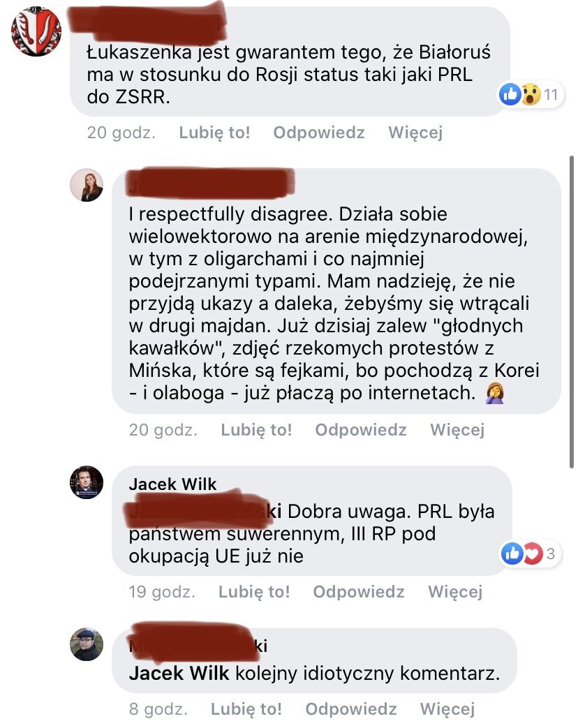Open the 'Jacek Wilk' author name link
This screenshot has height=728, width=578.
tap(172, 484)
